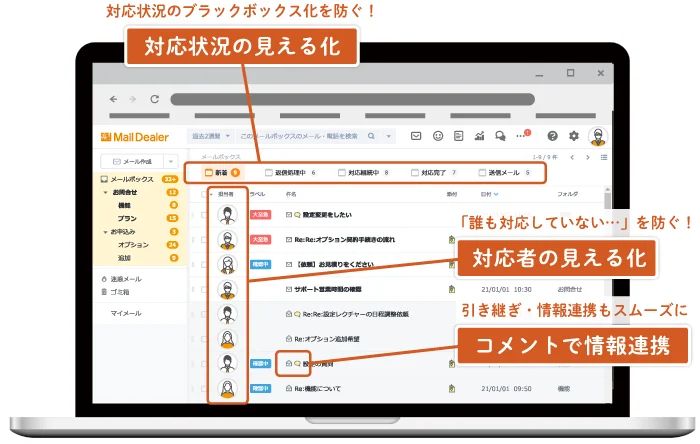Open the document template icon in toolbar
Screen dimensions: 700x444
click(458, 136)
